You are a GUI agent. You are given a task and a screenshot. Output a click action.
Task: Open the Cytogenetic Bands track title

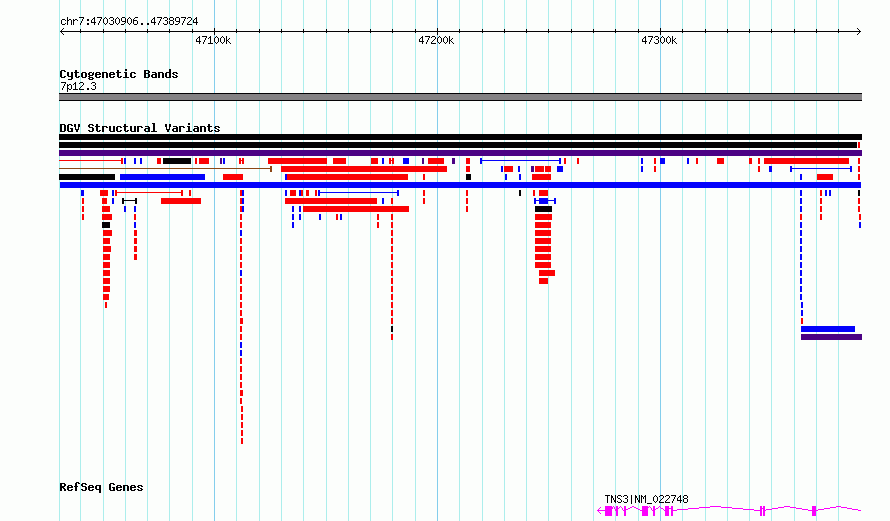pyautogui.click(x=119, y=74)
